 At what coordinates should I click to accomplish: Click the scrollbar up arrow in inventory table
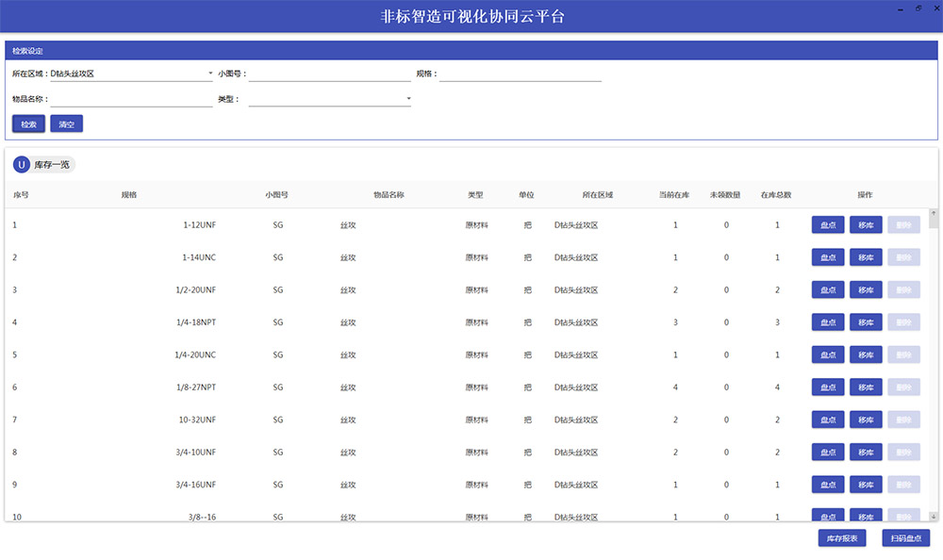tap(934, 214)
